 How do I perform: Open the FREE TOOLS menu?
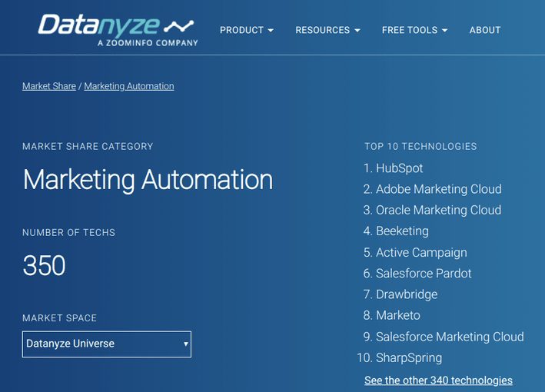(x=414, y=30)
